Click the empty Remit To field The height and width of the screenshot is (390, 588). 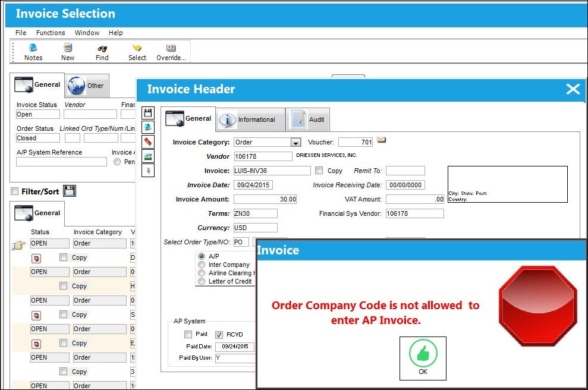[x=405, y=171]
